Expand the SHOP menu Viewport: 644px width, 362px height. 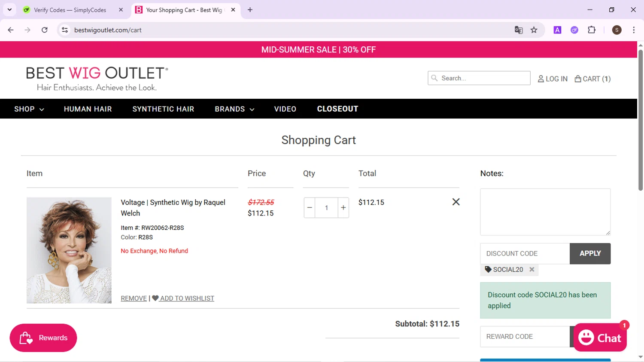tap(29, 109)
